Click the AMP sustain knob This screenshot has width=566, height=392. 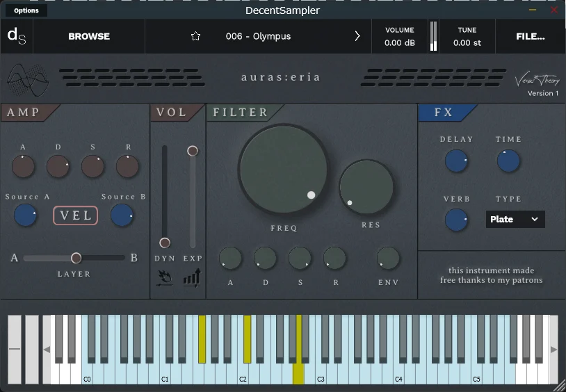92,166
